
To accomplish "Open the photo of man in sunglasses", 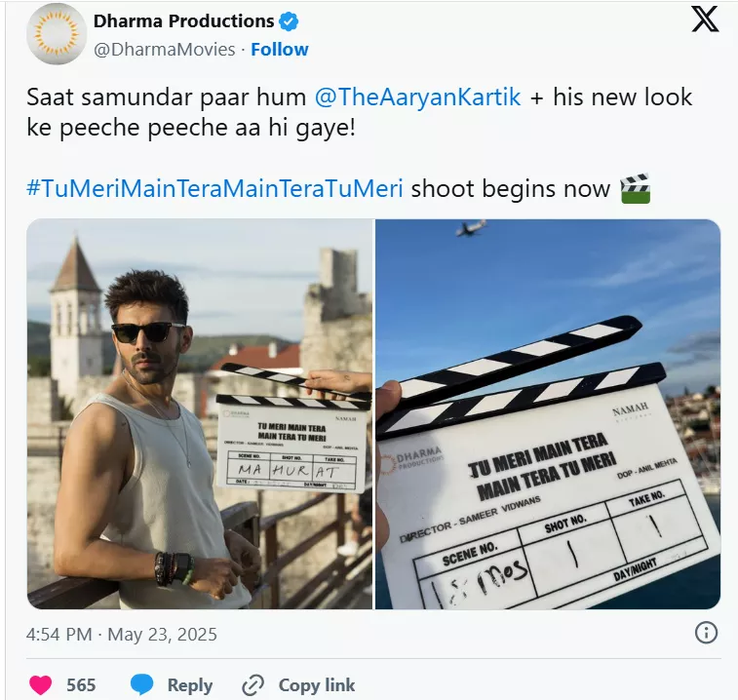I will [200, 414].
